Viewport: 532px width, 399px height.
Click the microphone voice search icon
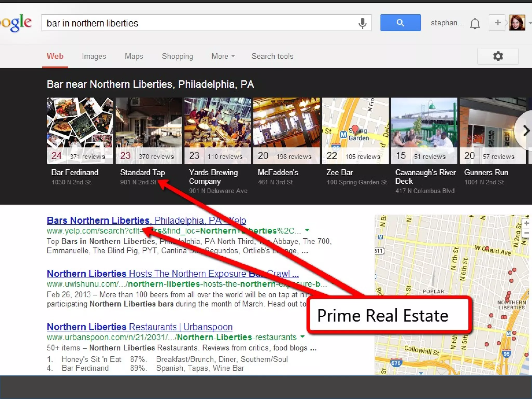(x=362, y=23)
